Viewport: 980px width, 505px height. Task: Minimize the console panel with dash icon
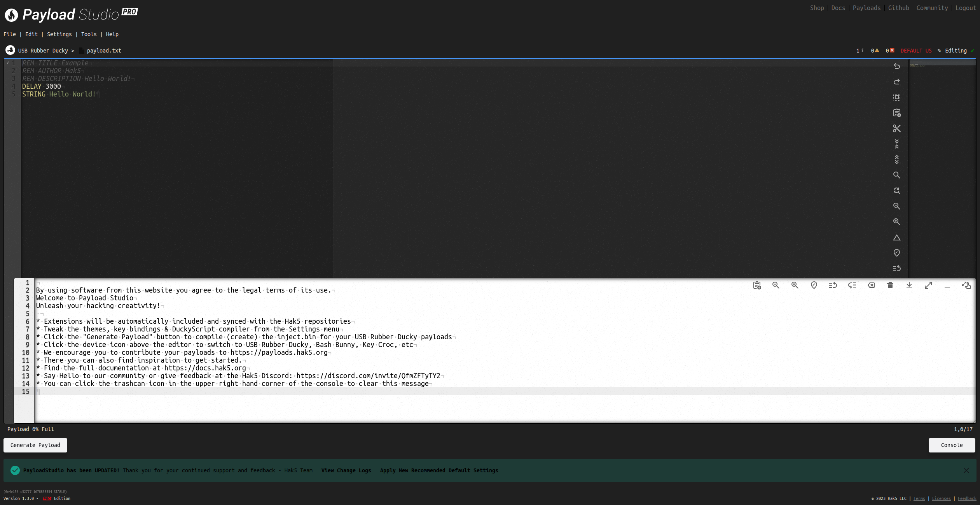(x=947, y=287)
